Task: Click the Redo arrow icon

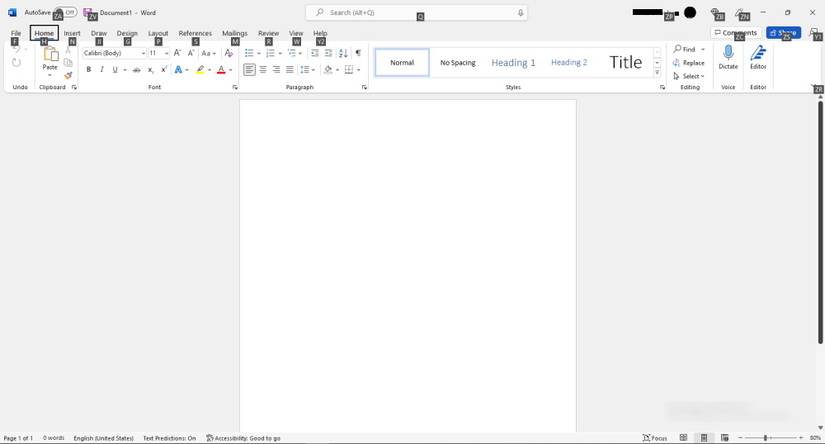Action: point(16,63)
